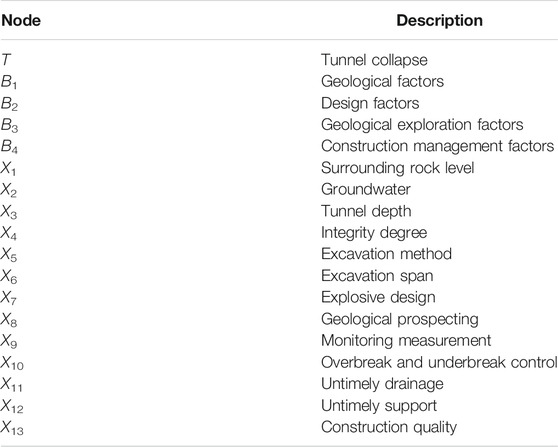This screenshot has width=558, height=447.
Task: Select the Untimely drainage entry
Action: [x=382, y=384]
